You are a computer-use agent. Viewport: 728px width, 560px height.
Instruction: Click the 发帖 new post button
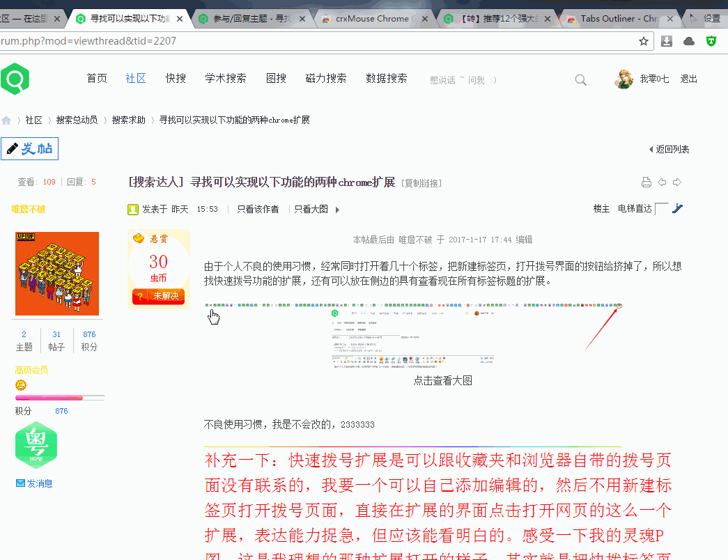tap(30, 149)
